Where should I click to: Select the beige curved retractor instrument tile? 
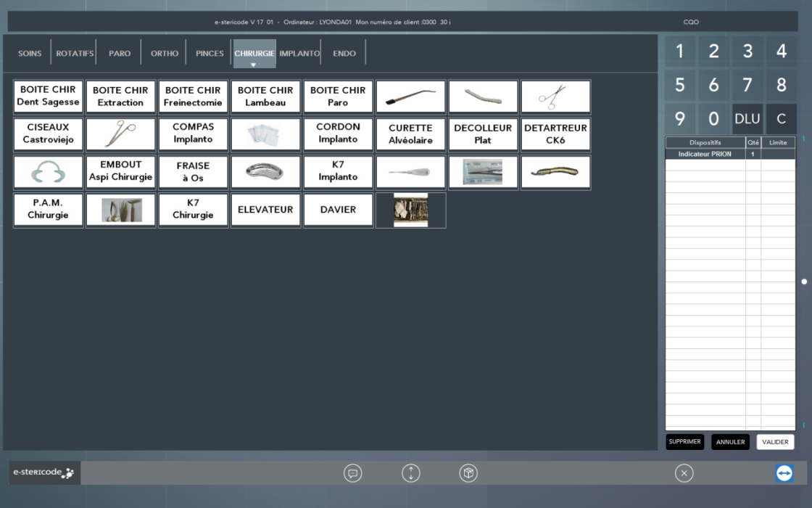483,97
